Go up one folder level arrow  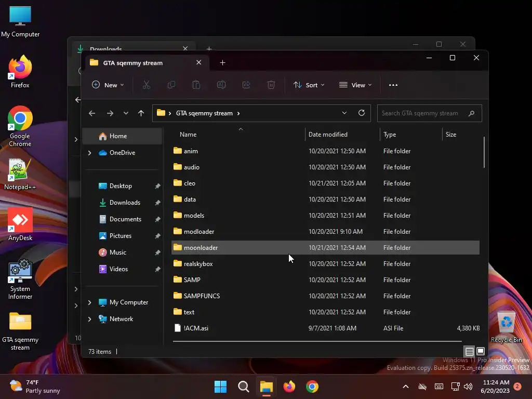point(141,113)
